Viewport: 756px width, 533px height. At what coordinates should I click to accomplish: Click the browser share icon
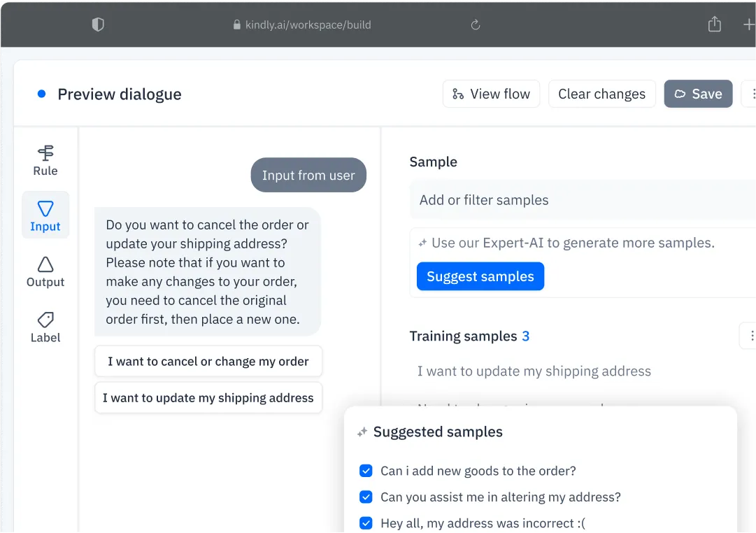[714, 24]
